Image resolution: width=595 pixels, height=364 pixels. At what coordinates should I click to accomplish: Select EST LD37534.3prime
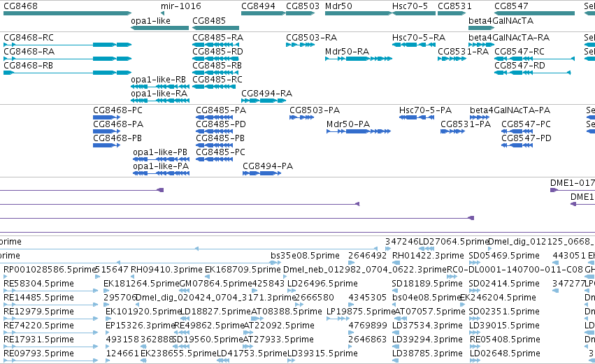(427, 326)
